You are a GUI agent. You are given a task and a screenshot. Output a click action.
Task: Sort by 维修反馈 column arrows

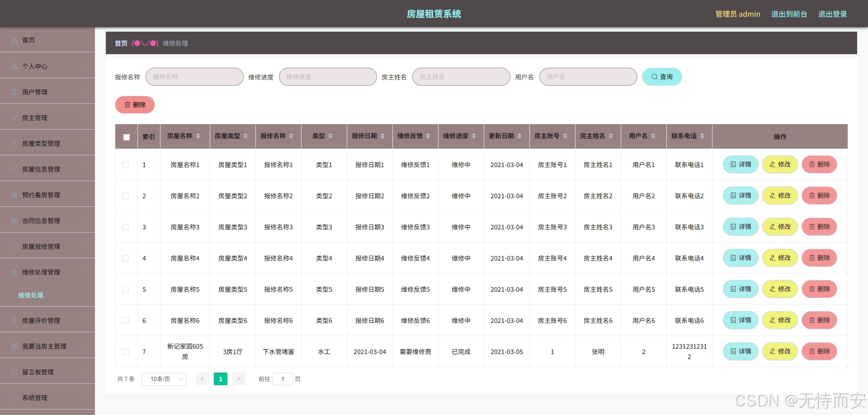428,136
